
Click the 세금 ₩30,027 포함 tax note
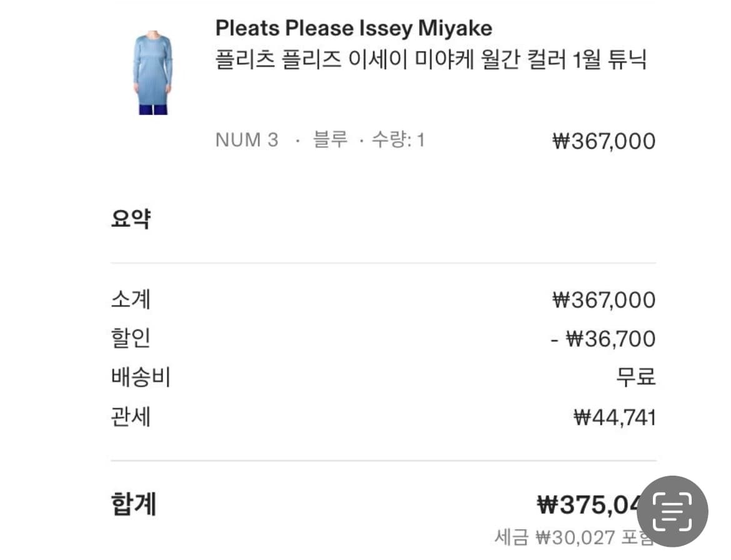pos(574,537)
